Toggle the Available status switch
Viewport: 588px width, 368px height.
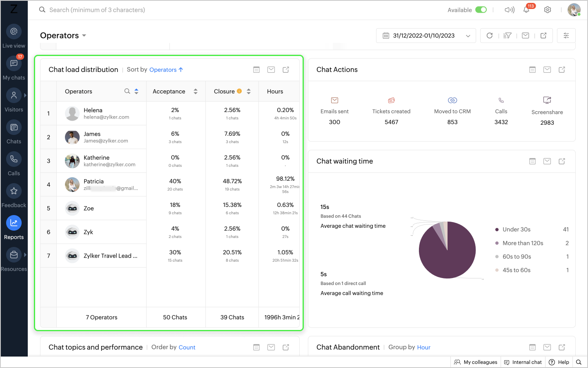pos(481,10)
